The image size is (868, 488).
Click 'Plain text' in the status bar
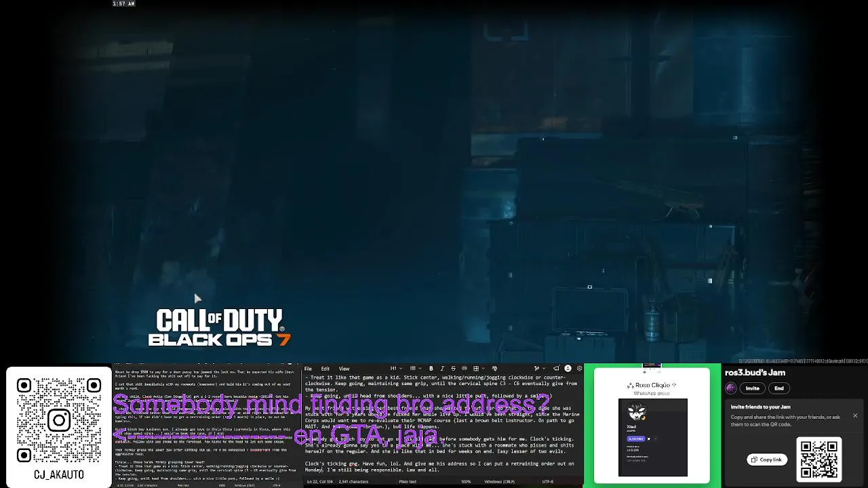click(408, 482)
